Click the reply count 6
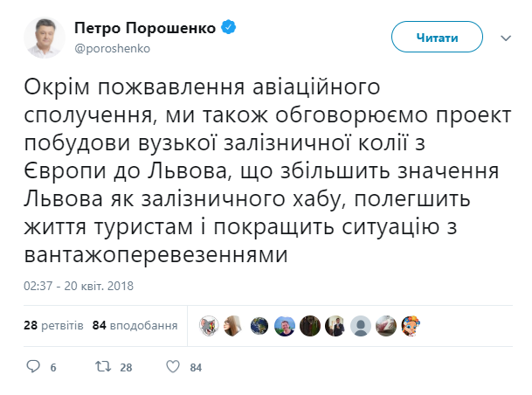The width and height of the screenshot is (532, 395). [x=52, y=368]
